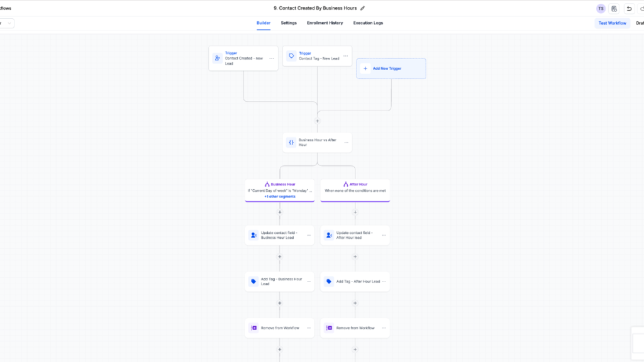This screenshot has height=362, width=644.
Task: Select the After Hour branch card
Action: tap(355, 190)
